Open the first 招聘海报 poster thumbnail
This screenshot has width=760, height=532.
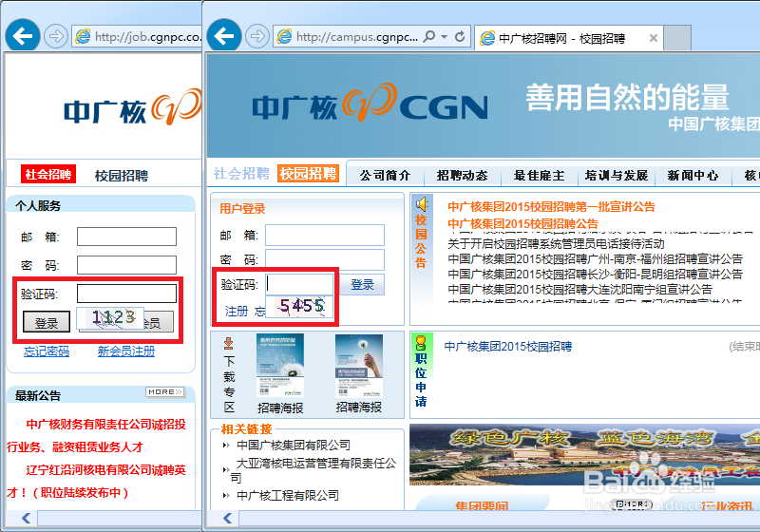(280, 366)
